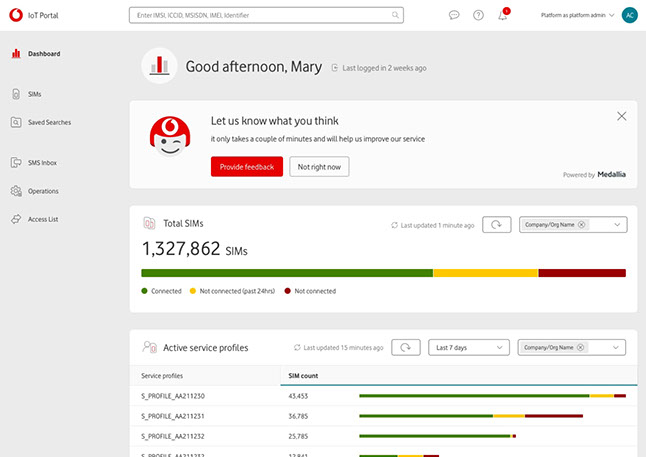Screen dimensions: 646x457
Task: Refresh the Total SIMs card
Action: point(496,225)
